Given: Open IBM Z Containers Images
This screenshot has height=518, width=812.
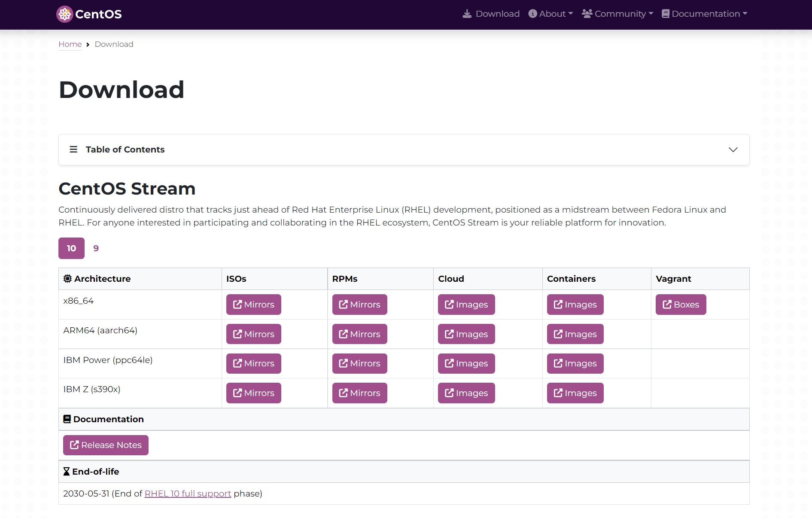Looking at the screenshot, I should click(x=575, y=393).
